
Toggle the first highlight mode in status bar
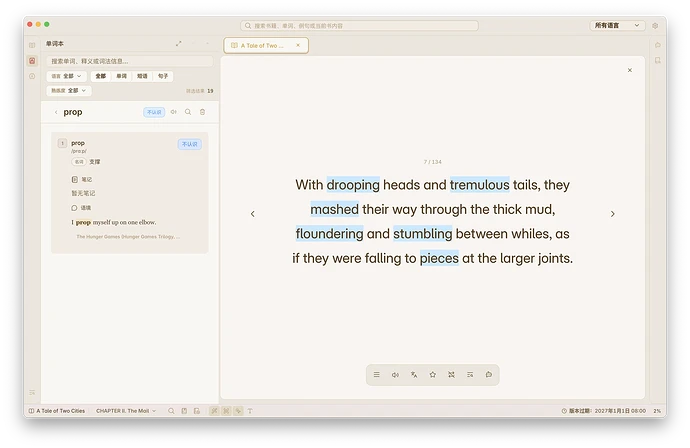pyautogui.click(x=214, y=411)
